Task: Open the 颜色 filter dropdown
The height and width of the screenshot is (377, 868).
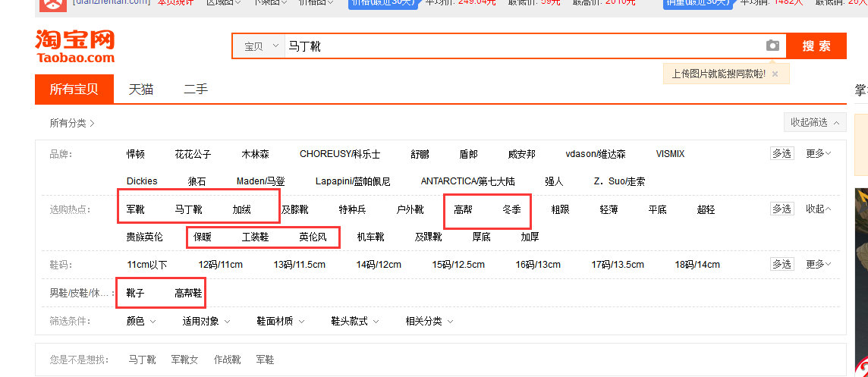Action: pos(141,321)
